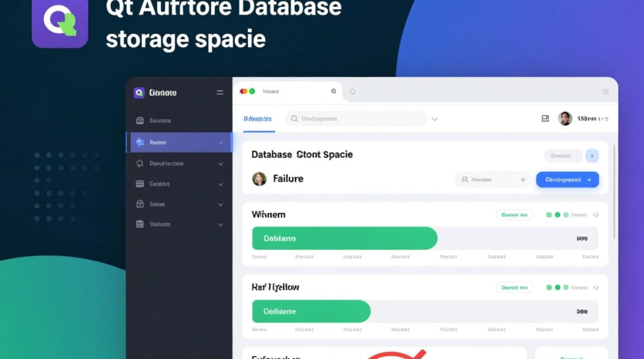Click the magnifier icon in the search bar

(294, 119)
